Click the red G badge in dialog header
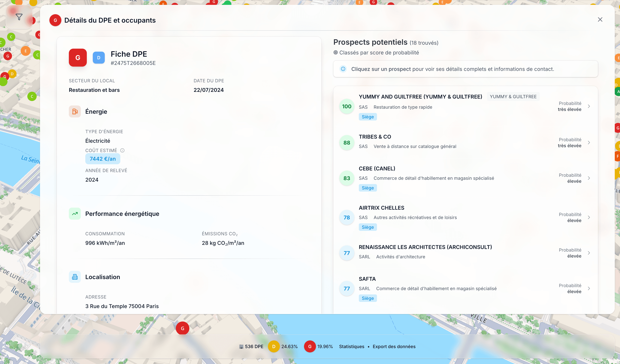Image resolution: width=620 pixels, height=364 pixels. pyautogui.click(x=55, y=20)
